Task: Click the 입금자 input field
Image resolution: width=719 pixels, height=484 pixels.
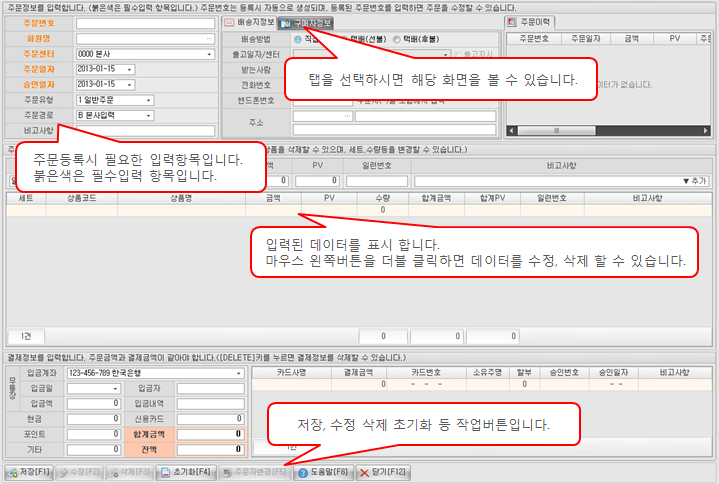Action: (210, 389)
